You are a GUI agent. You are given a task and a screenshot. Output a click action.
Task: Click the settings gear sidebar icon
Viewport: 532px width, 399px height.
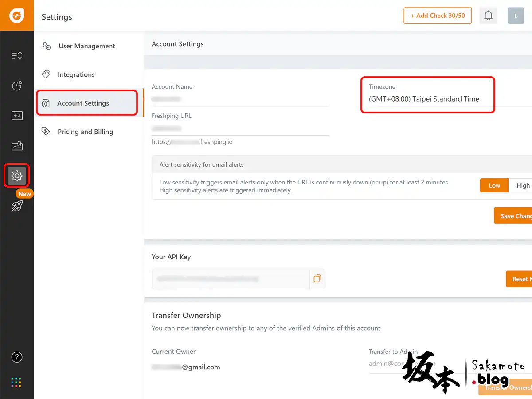pyautogui.click(x=17, y=176)
